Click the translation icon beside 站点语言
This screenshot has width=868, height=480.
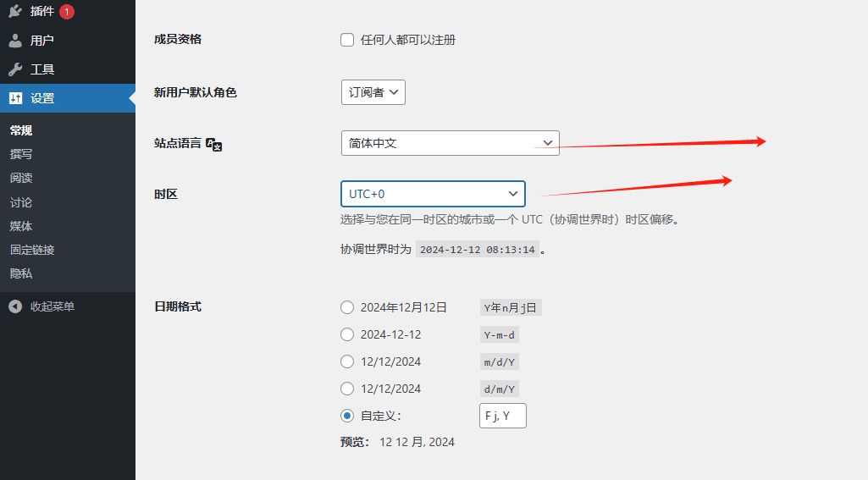coord(213,144)
